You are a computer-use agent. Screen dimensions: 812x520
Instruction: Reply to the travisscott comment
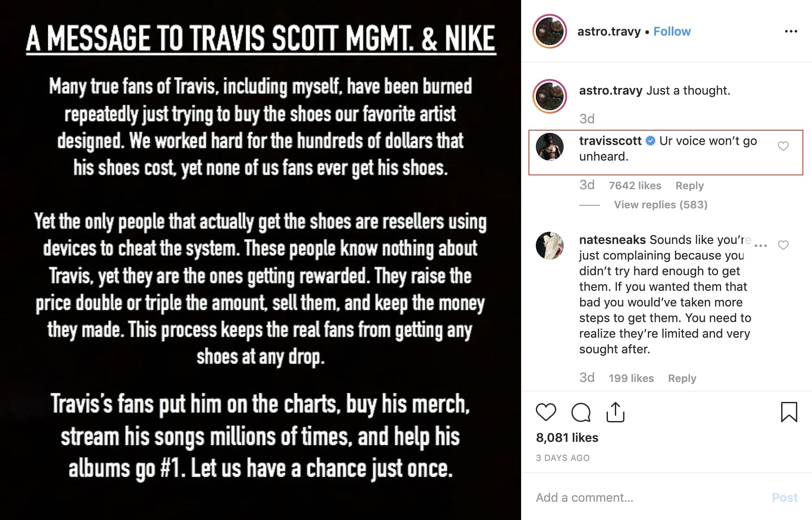click(x=689, y=186)
